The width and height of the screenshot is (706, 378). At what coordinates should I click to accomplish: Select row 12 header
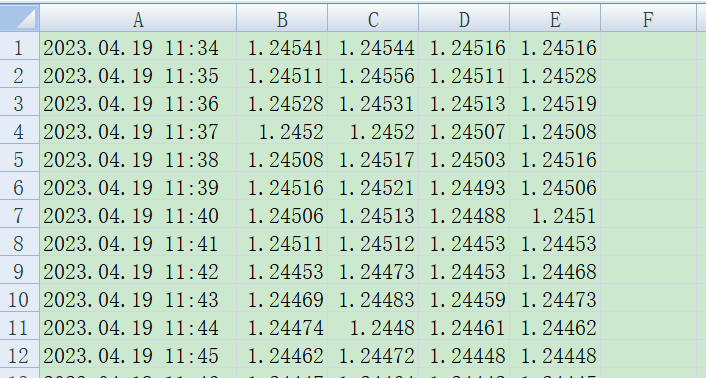coord(19,354)
